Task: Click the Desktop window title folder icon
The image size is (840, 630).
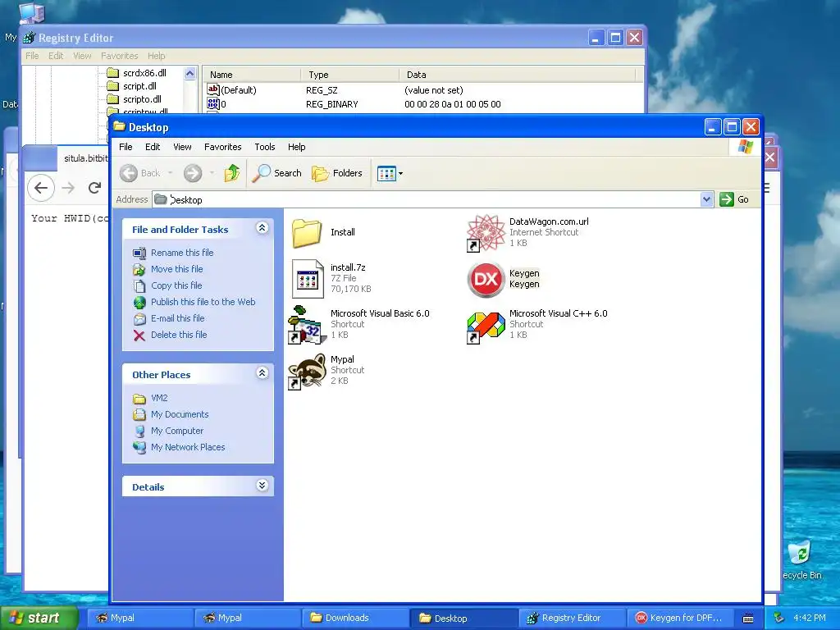Action: pyautogui.click(x=119, y=127)
